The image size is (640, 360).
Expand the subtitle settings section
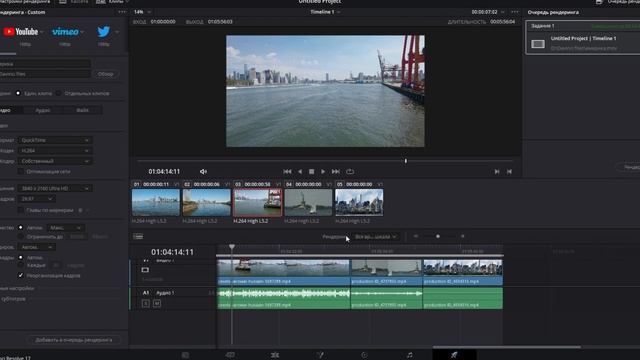[x=13, y=299]
